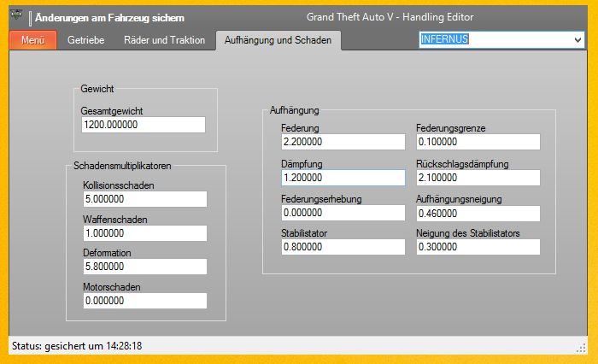Focus the Kollisionsschaden value field
The height and width of the screenshot is (364, 598).
tap(144, 198)
